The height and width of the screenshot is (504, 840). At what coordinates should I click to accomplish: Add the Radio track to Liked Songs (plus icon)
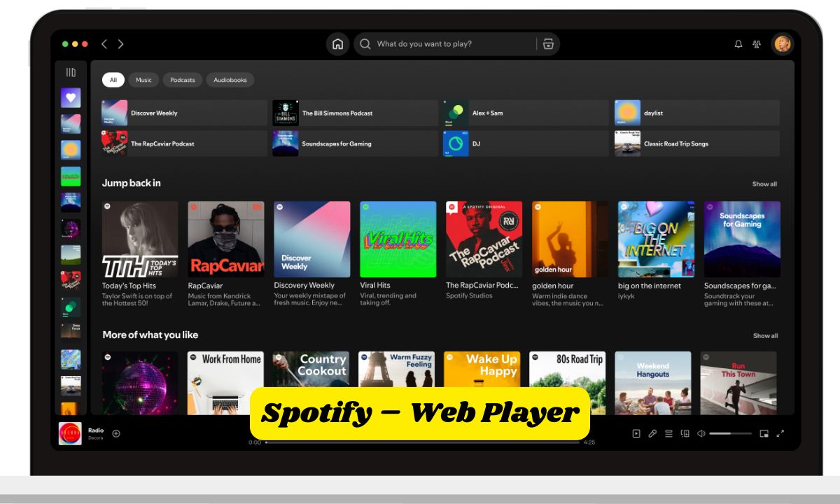tap(116, 433)
